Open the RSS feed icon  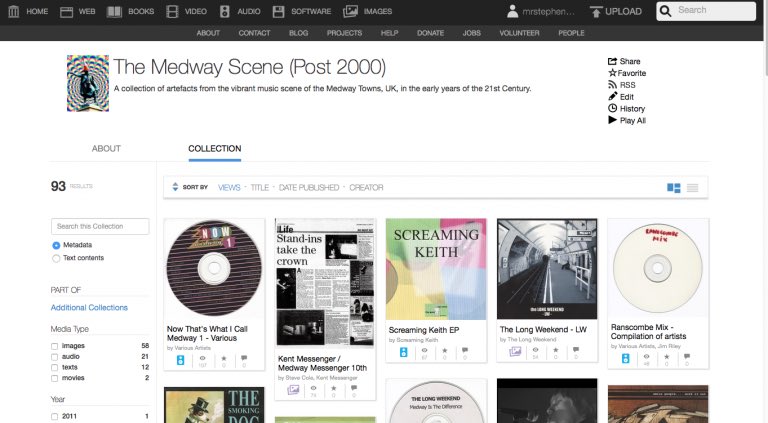click(612, 85)
